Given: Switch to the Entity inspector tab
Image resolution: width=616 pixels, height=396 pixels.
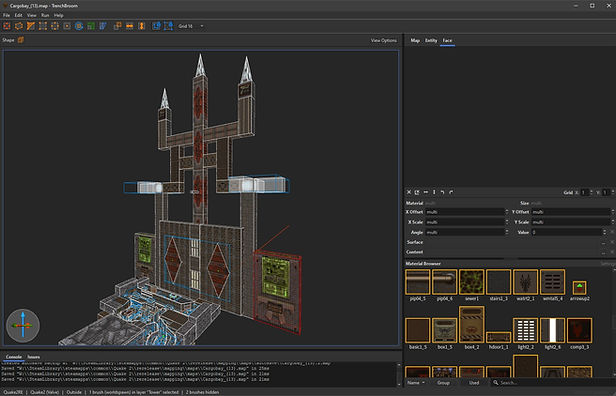Looking at the screenshot, I should pos(431,40).
